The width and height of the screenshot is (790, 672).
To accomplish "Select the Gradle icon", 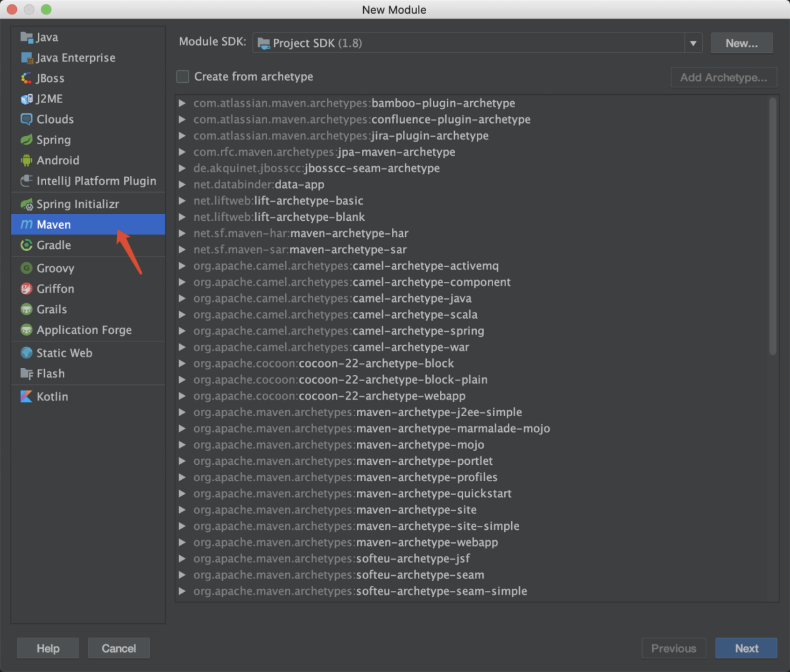I will pyautogui.click(x=27, y=245).
